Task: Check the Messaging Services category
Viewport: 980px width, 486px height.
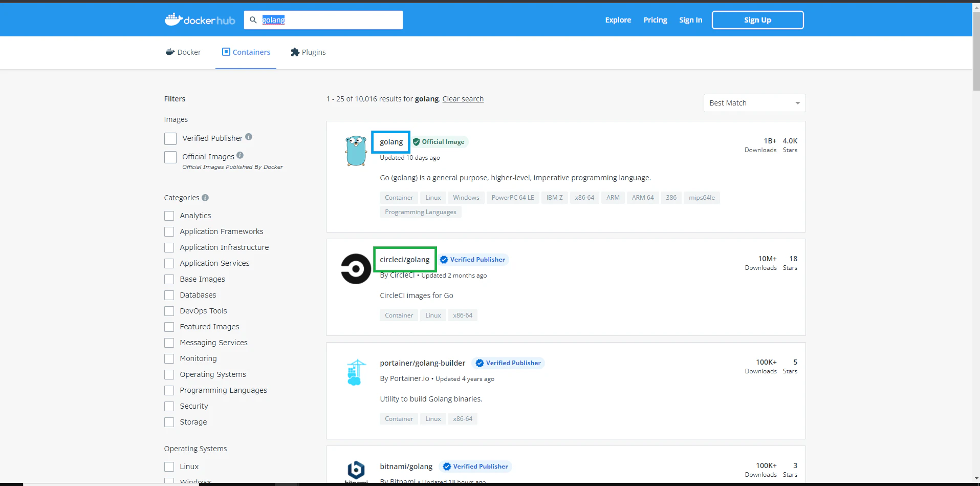Action: 169,343
